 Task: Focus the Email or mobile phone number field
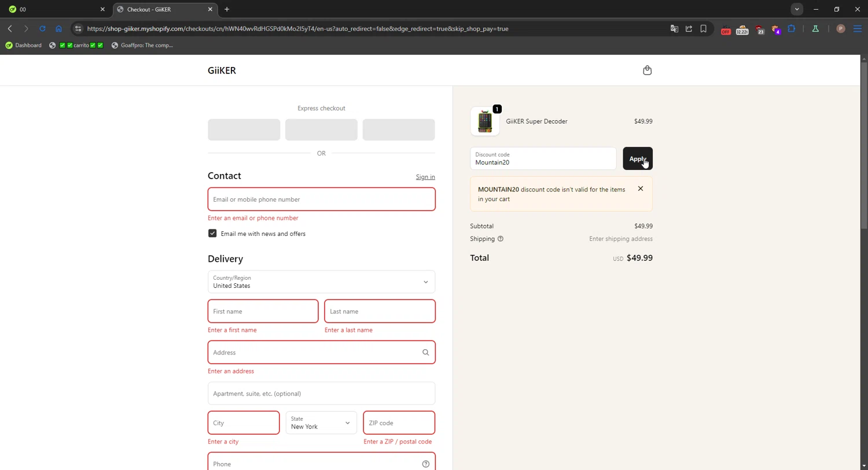[x=321, y=199]
